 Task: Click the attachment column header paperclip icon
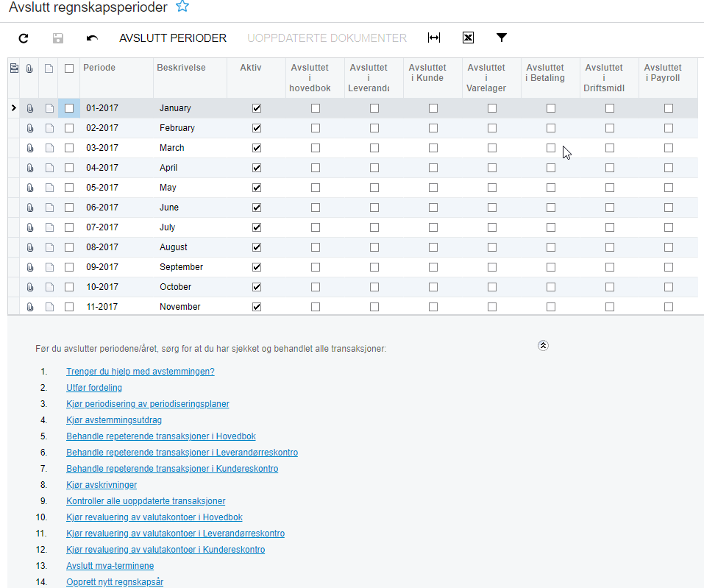click(x=29, y=68)
